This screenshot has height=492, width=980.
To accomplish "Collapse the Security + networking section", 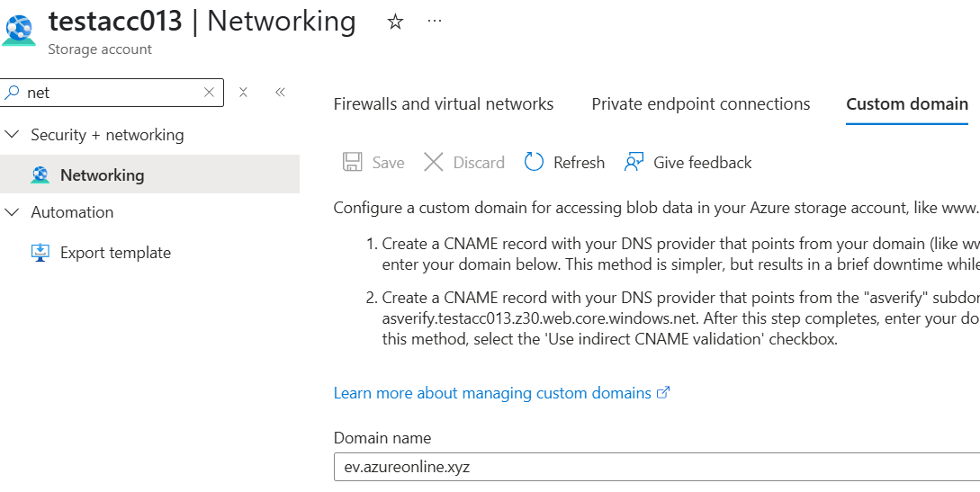I will (x=12, y=134).
